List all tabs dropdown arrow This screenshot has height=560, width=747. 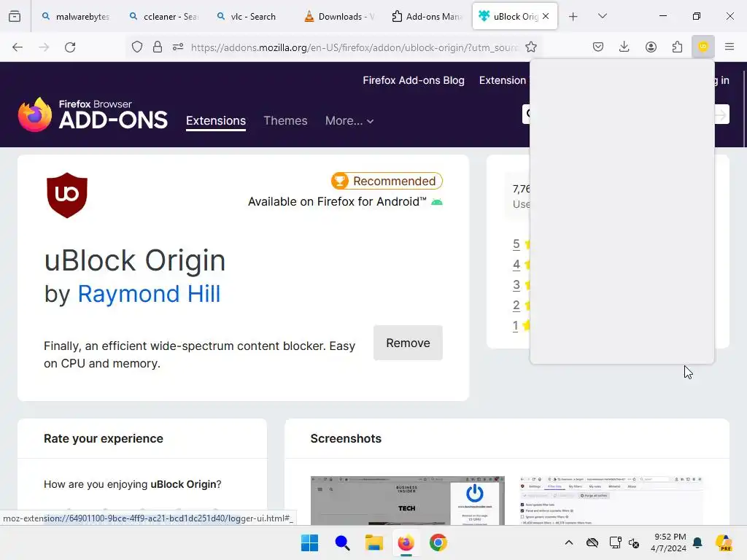pos(602,16)
